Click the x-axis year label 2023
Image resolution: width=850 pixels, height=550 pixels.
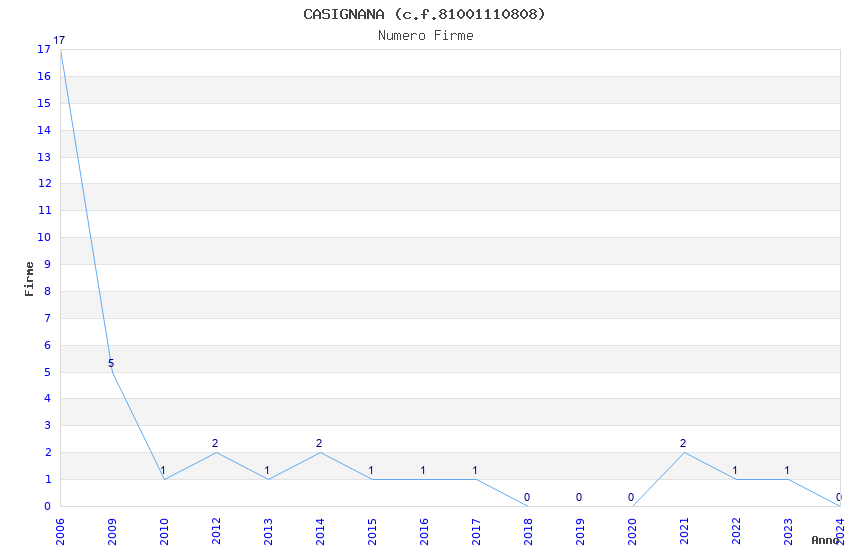point(788,532)
